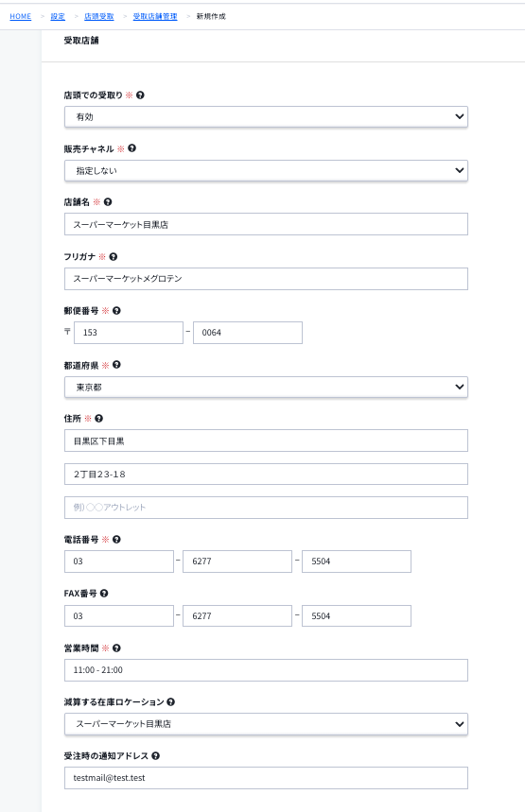Viewport: 525px width, 812px height.
Task: Open the 減算する在庫ロケーション dropdown
Action: (266, 724)
